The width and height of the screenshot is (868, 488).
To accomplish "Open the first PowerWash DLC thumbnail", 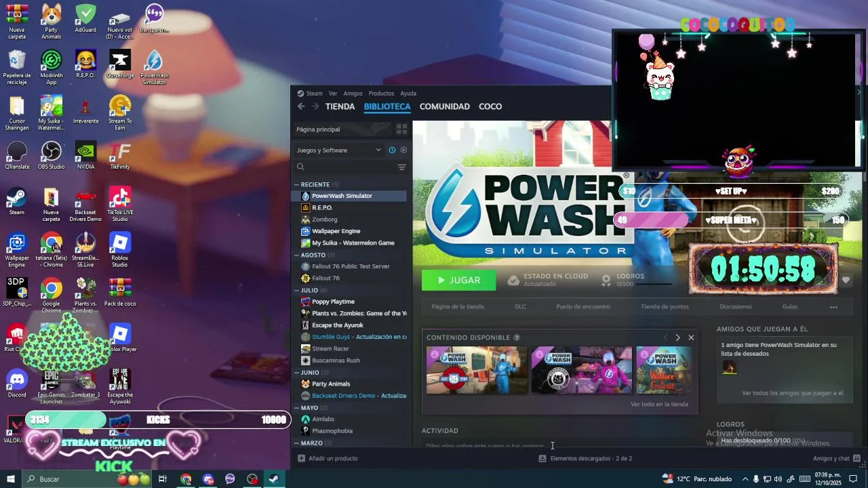I will coord(477,370).
